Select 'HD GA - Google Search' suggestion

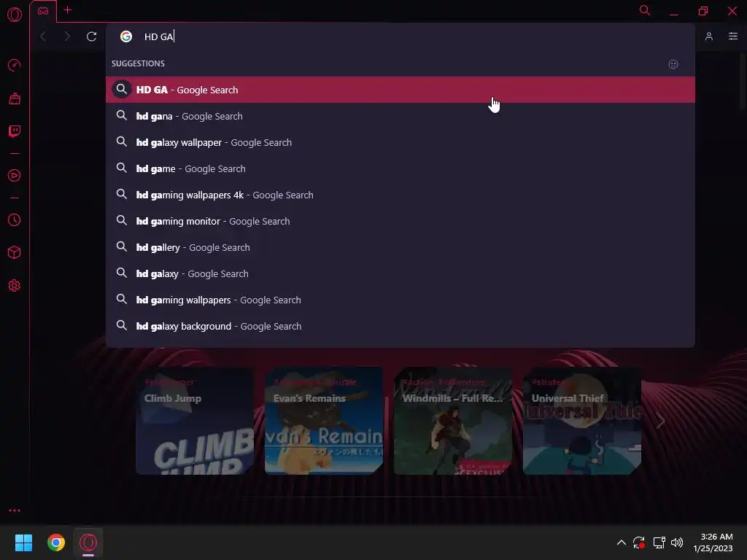click(400, 90)
